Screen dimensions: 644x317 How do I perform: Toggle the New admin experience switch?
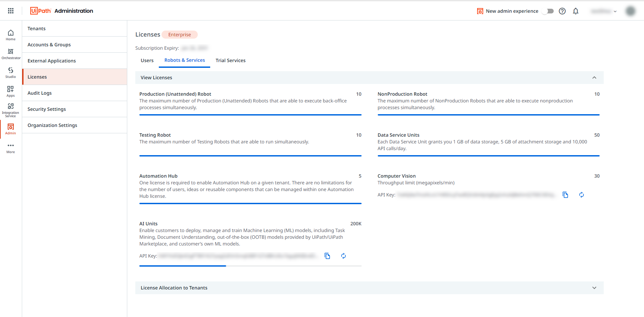click(x=548, y=11)
